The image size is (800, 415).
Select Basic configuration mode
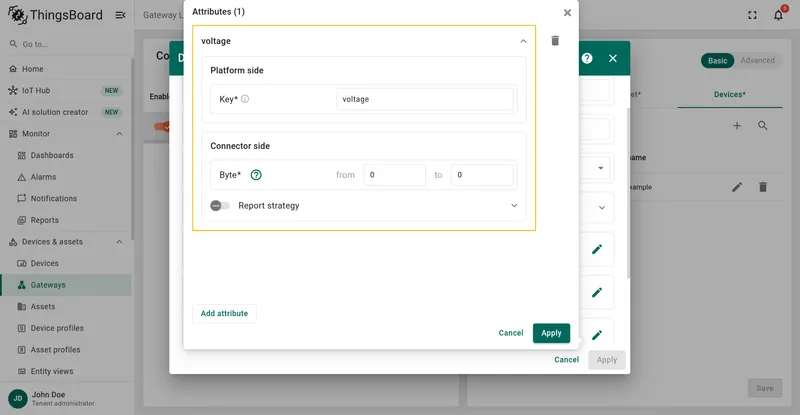pos(717,61)
